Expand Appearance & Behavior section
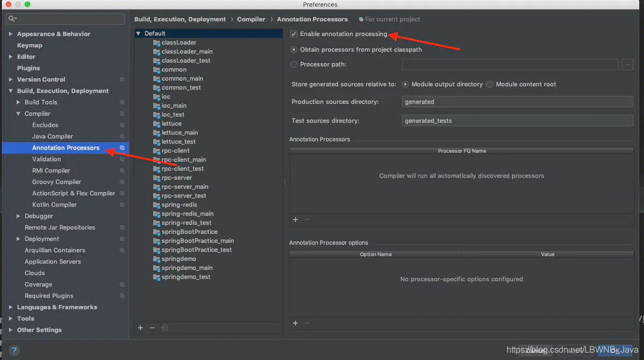The width and height of the screenshot is (644, 360). pyautogui.click(x=11, y=34)
